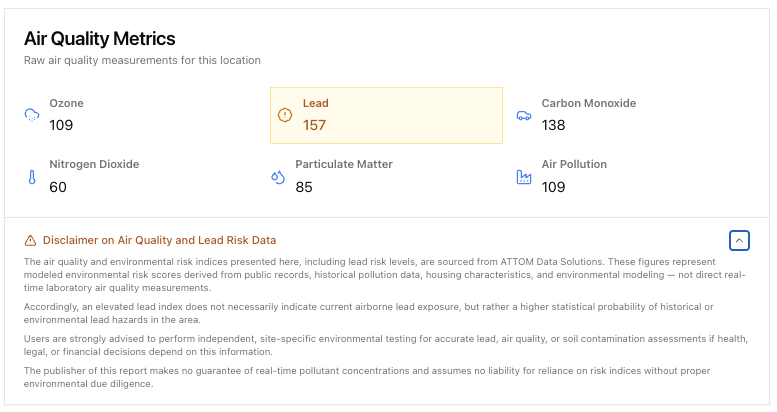Click the Particulate Matter droplets icon
The image size is (777, 412).
point(278,177)
